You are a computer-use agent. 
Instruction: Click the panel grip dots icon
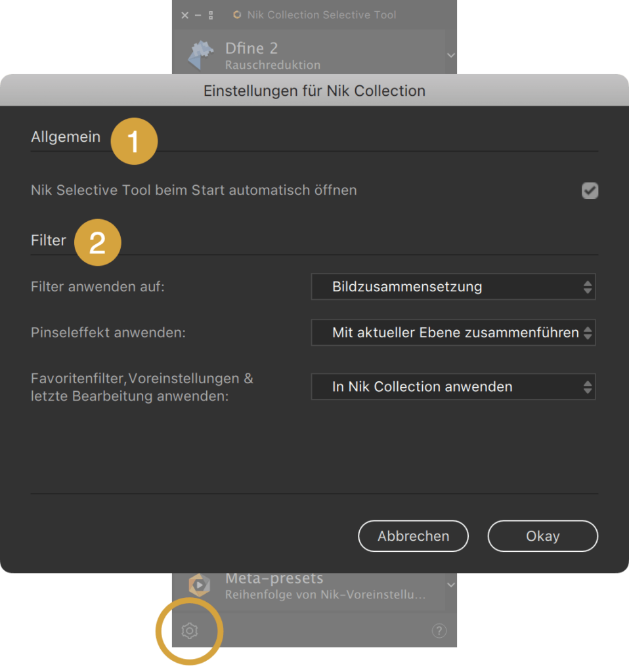click(x=211, y=16)
